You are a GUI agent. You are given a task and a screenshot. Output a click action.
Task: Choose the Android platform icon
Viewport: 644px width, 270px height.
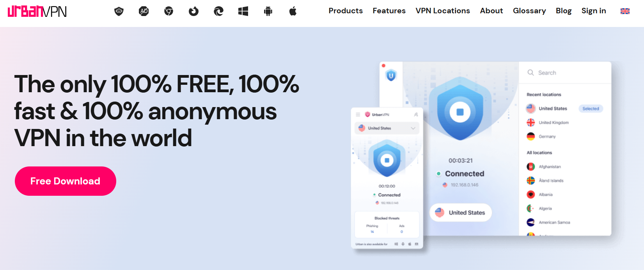[x=268, y=11]
